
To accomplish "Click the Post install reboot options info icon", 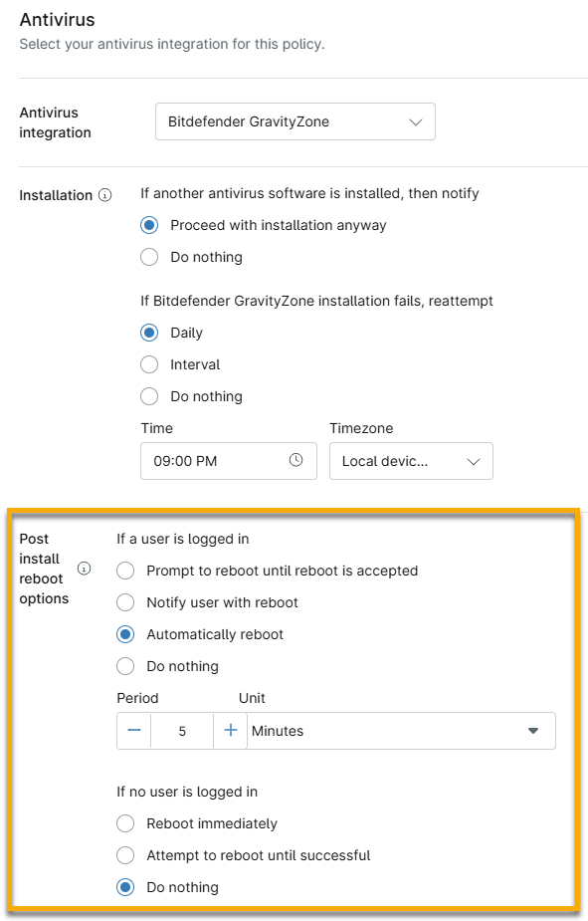I will (85, 569).
